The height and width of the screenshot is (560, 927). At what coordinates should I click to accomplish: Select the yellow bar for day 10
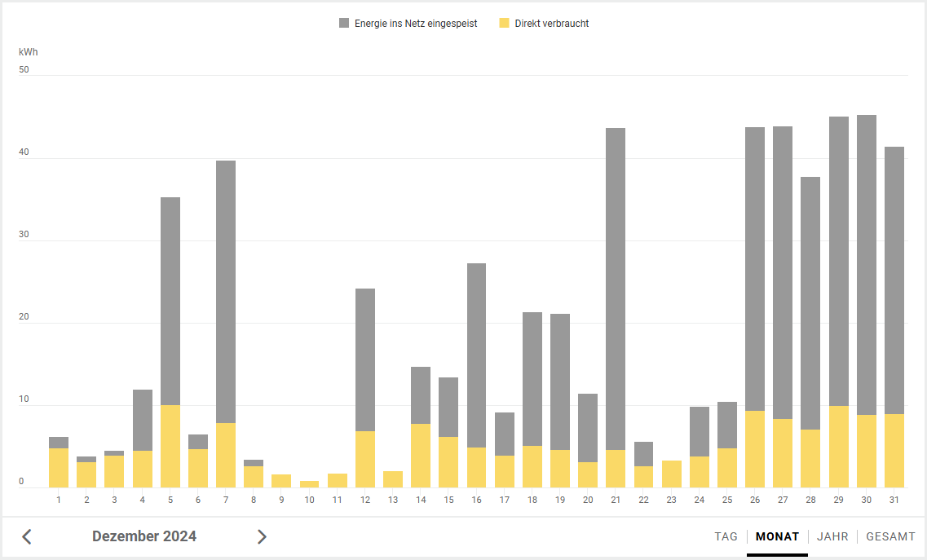click(309, 484)
